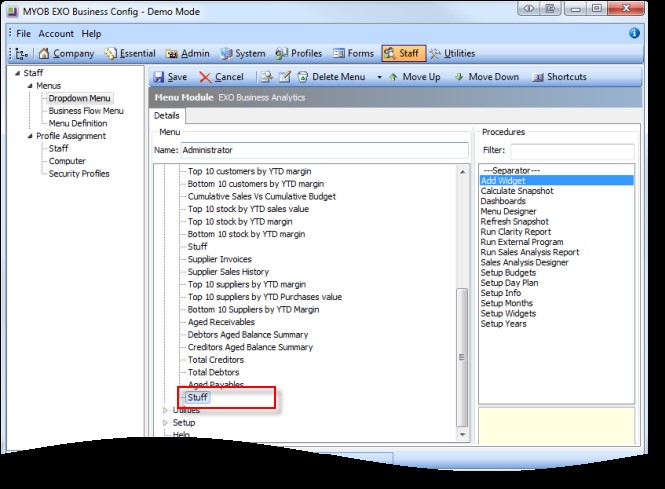Image resolution: width=665 pixels, height=489 pixels.
Task: Switch to the Details tab
Action: pos(167,116)
